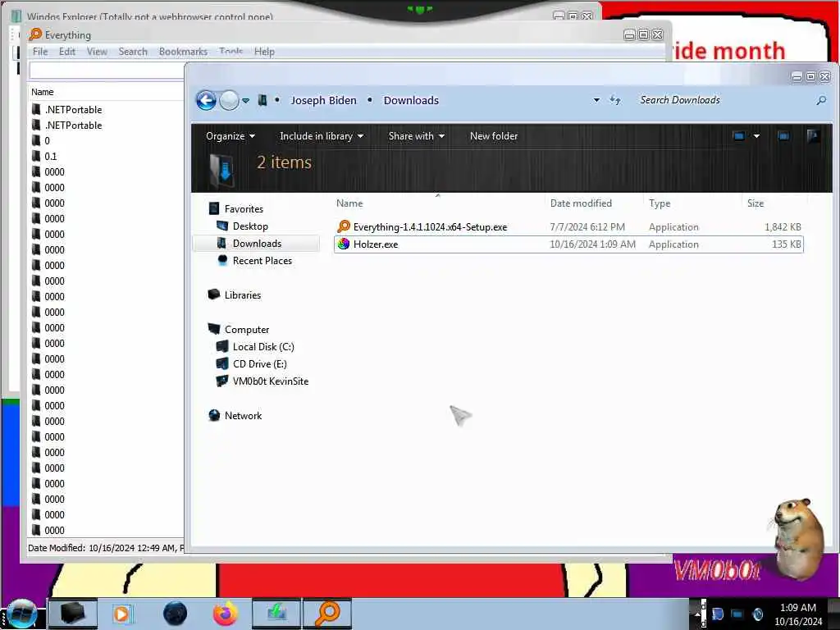Open Help menu in Everything window
Image resolution: width=840 pixels, height=630 pixels.
(264, 52)
